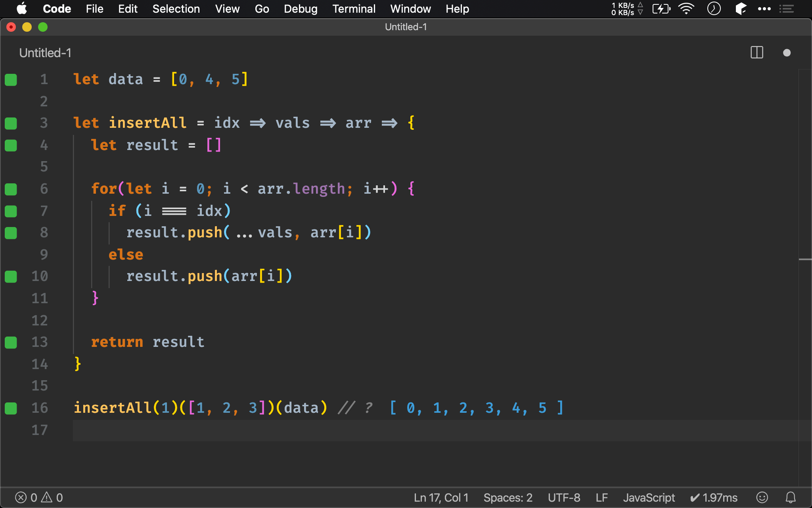Image resolution: width=812 pixels, height=508 pixels.
Task: Open the Notification Center list icon
Action: tap(787, 9)
